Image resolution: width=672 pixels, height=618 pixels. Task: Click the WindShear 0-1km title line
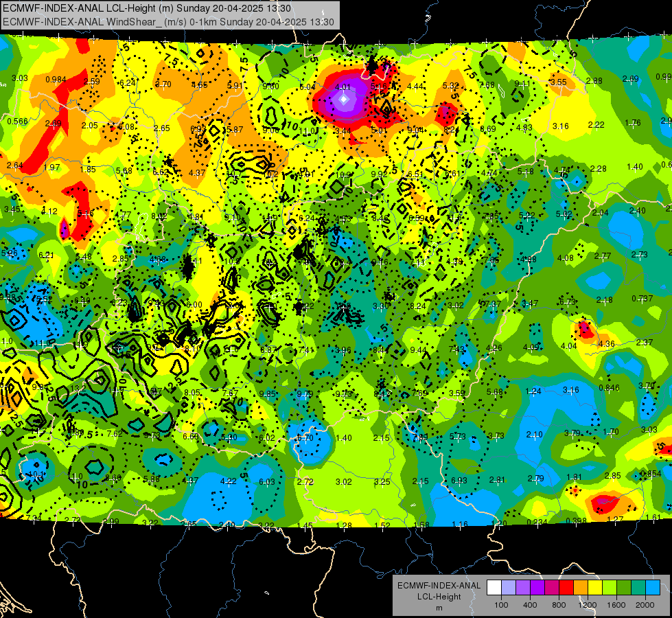(168, 22)
